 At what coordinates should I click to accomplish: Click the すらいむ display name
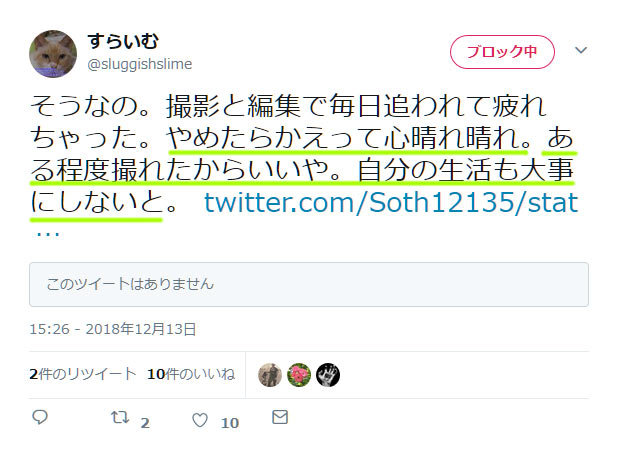pos(123,41)
